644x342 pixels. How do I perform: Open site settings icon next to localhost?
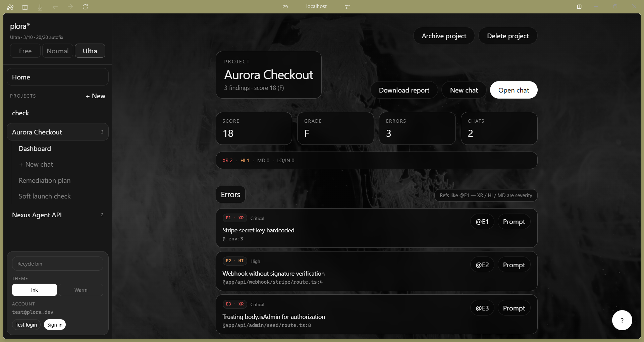pyautogui.click(x=347, y=7)
